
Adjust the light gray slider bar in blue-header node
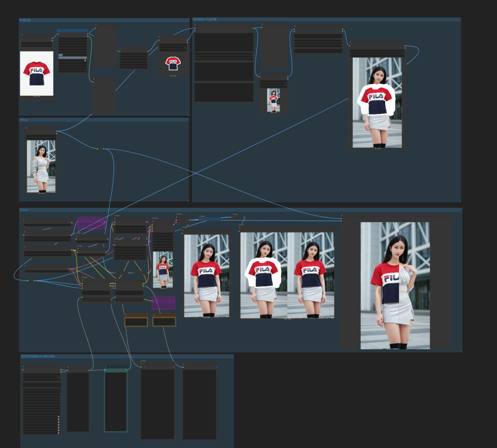point(73,58)
